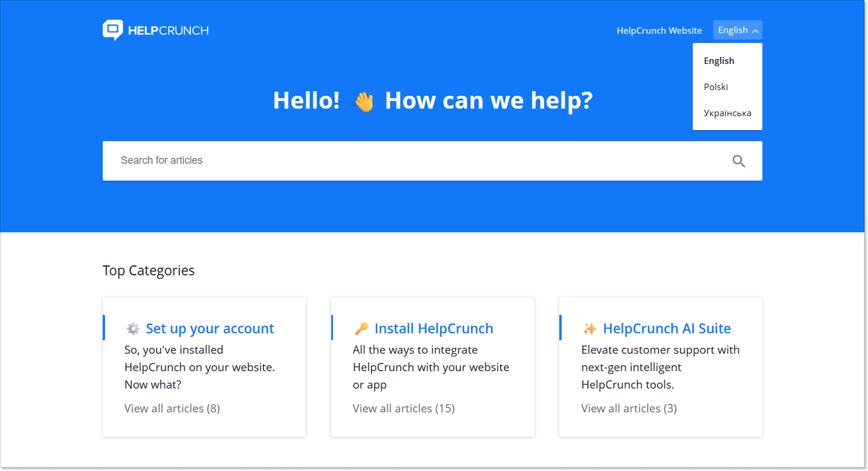The height and width of the screenshot is (471, 868).
Task: Click the waving hand emoji in the heading
Action: point(363,100)
